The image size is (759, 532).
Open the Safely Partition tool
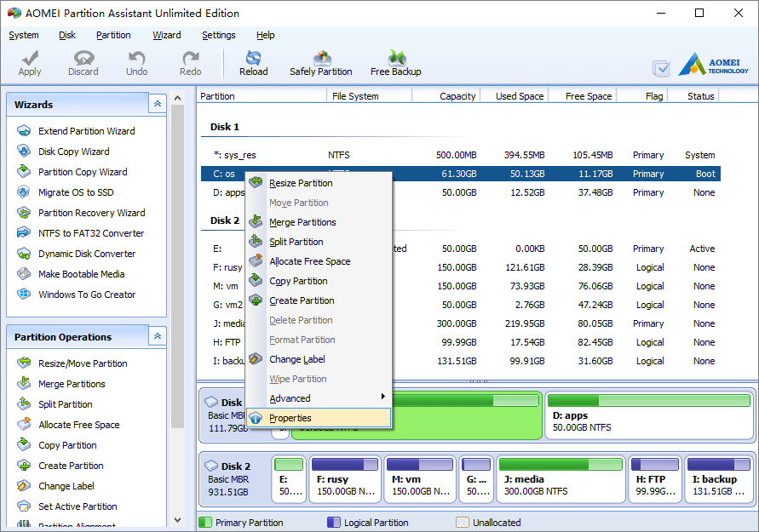coord(321,63)
